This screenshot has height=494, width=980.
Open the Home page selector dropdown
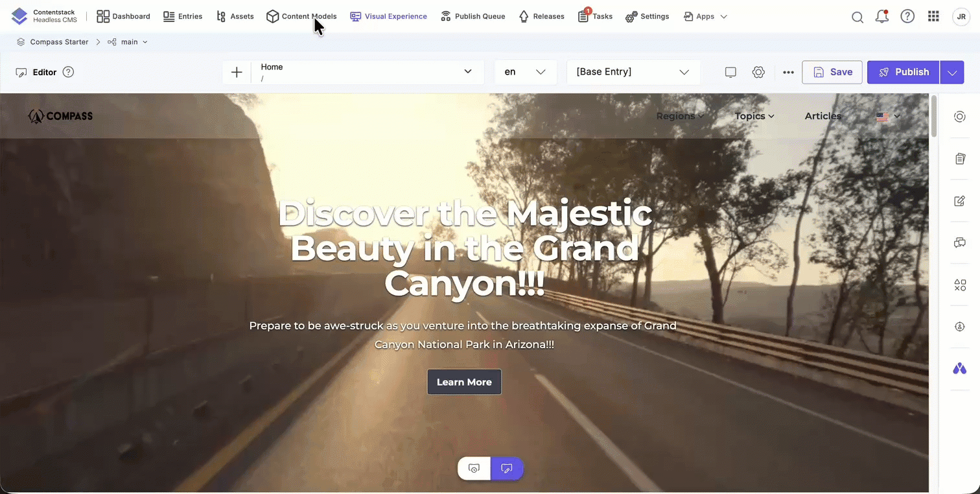367,72
